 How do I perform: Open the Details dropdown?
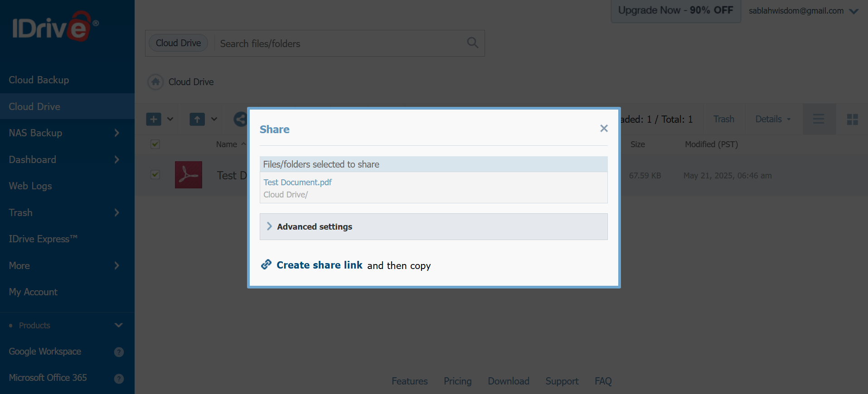point(773,119)
